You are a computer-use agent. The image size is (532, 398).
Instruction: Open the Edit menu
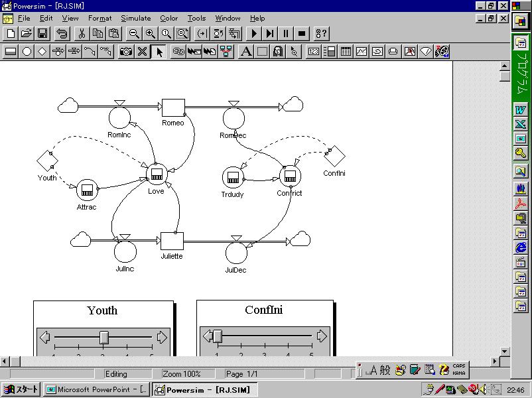[x=46, y=19]
